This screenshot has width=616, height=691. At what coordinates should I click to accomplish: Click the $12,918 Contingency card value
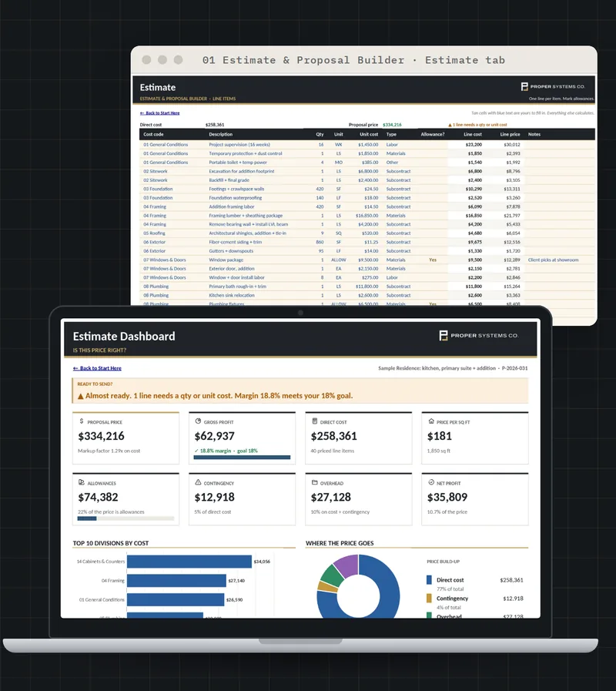215,497
